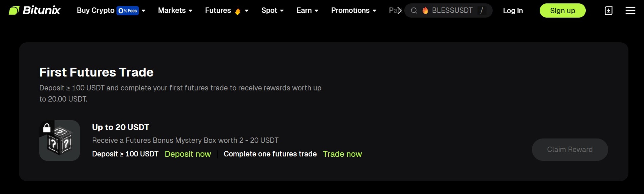644x194 pixels.
Task: Click the Deposit now link
Action: (x=188, y=154)
